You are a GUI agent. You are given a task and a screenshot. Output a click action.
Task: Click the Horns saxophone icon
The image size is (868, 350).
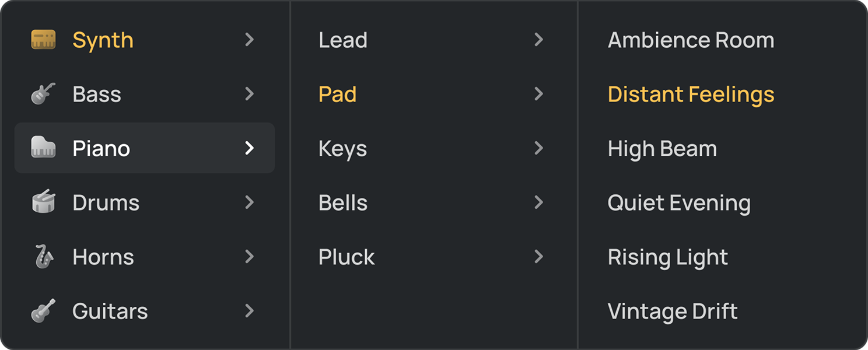[43, 257]
